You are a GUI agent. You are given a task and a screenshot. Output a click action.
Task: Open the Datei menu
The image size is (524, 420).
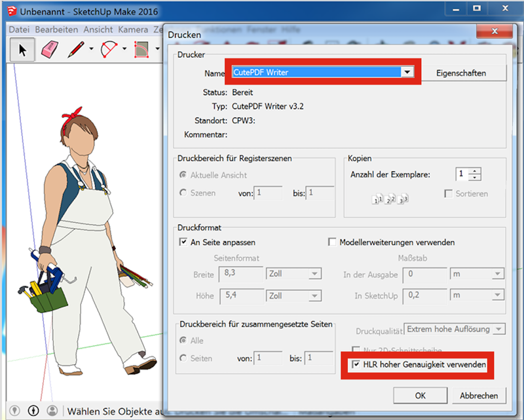(x=19, y=29)
